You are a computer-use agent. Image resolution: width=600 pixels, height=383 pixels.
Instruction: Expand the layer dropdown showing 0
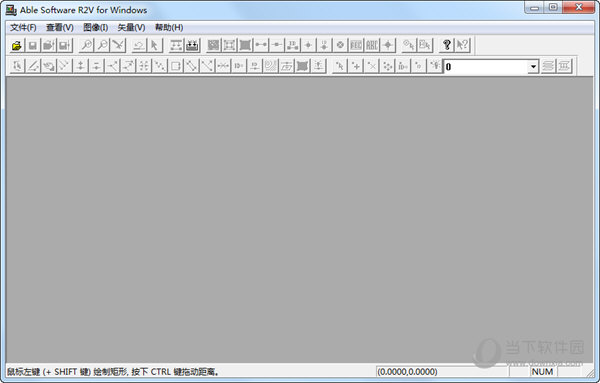(x=533, y=67)
